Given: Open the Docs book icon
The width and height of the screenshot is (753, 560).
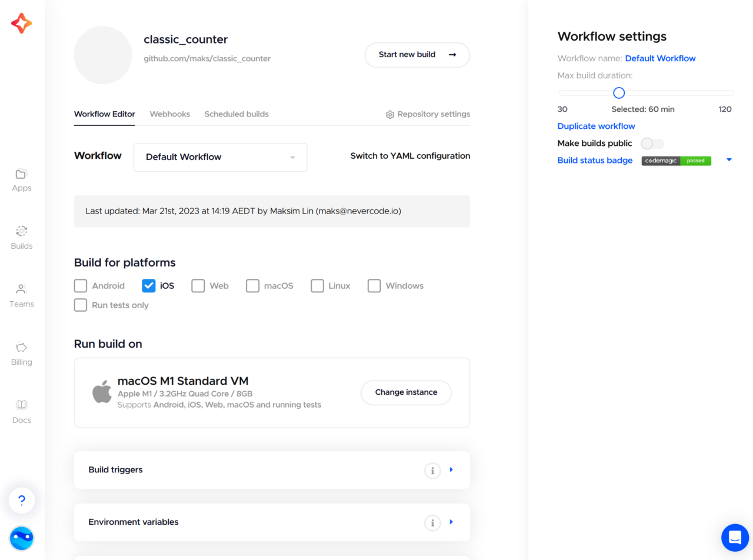Looking at the screenshot, I should point(21,405).
